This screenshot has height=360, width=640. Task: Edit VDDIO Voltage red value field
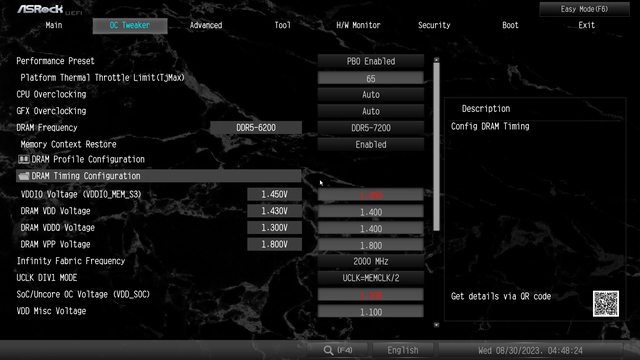(x=371, y=195)
